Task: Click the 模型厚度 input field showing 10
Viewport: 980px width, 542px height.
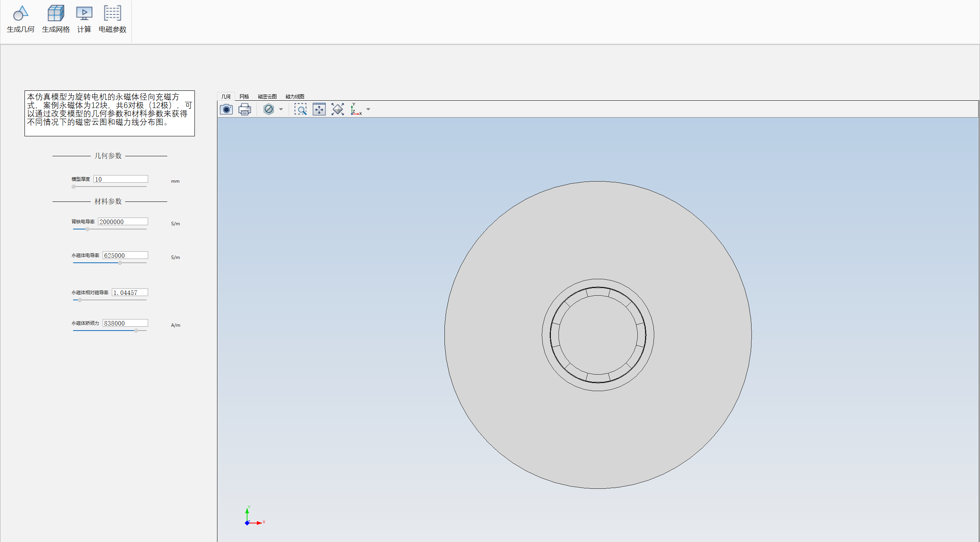Action: 121,179
